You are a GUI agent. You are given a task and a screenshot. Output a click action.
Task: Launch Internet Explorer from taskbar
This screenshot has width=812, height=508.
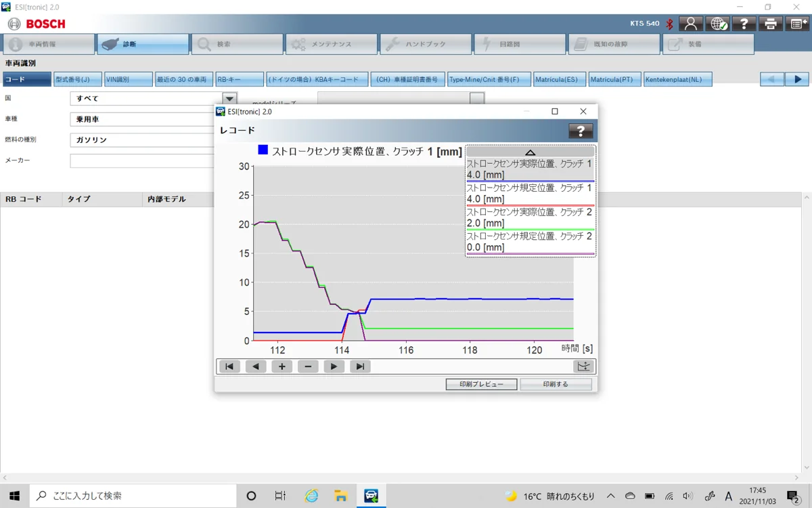[x=311, y=496]
